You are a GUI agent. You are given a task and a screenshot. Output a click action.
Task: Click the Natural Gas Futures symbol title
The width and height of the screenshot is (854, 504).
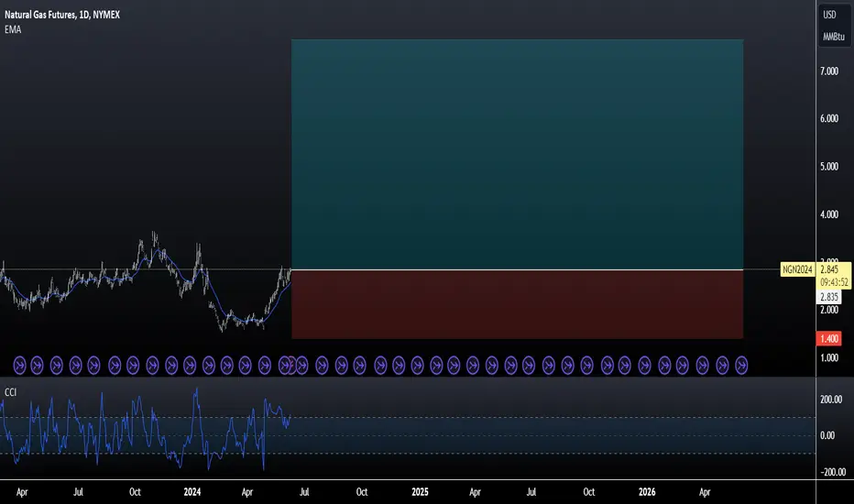62,15
